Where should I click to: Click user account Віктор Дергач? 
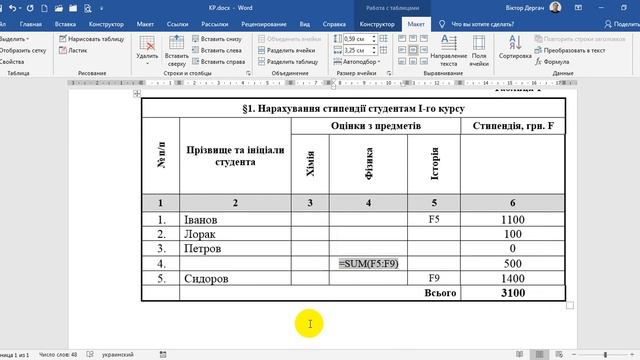click(x=533, y=8)
